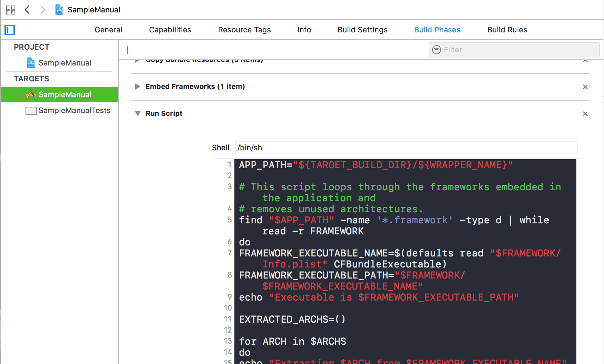Screen dimensions: 604x364
Task: Remove the Run Script phase
Action: pyautogui.click(x=585, y=113)
